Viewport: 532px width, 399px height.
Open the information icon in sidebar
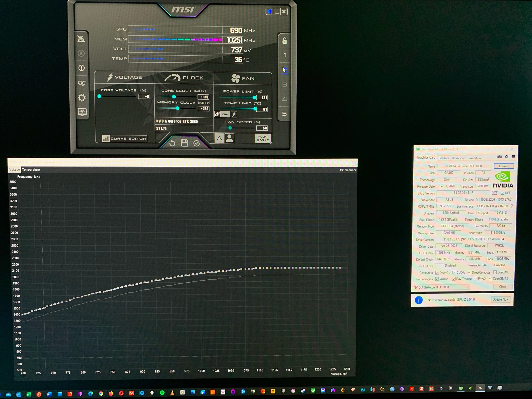(x=82, y=68)
